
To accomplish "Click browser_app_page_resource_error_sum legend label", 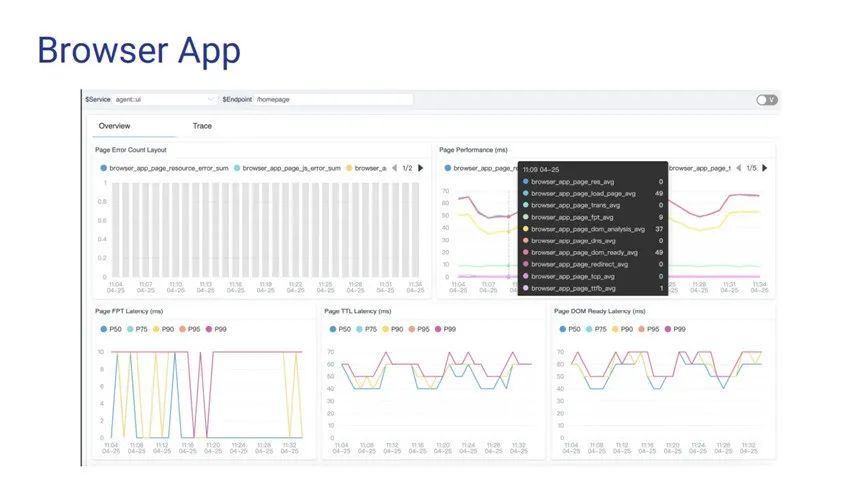I will click(x=169, y=168).
